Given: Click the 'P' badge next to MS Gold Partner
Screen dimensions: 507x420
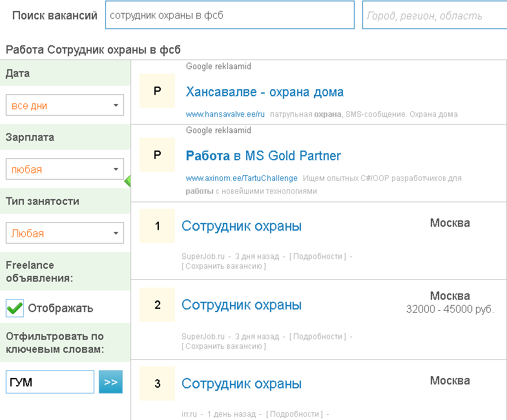Looking at the screenshot, I should click(157, 155).
